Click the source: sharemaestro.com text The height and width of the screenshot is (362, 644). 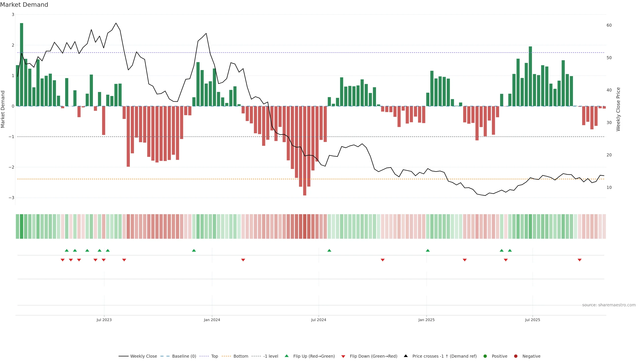609,305
